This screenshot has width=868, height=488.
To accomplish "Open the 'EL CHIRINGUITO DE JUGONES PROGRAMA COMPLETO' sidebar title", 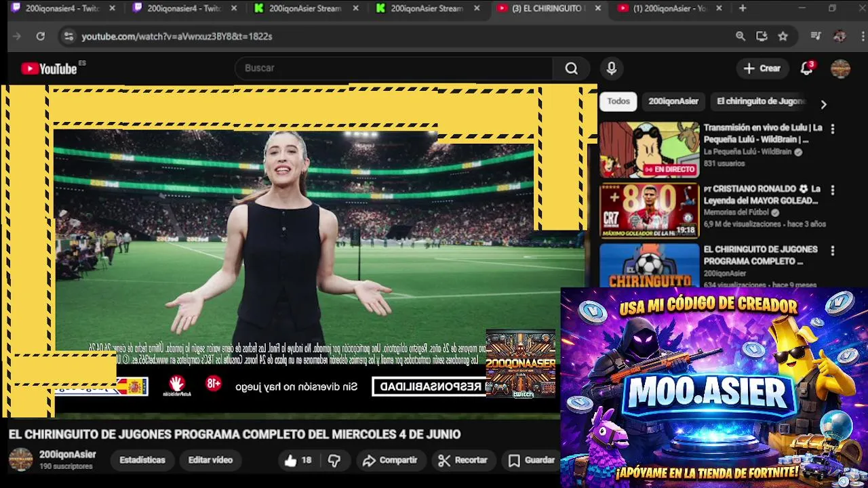I will pos(760,256).
